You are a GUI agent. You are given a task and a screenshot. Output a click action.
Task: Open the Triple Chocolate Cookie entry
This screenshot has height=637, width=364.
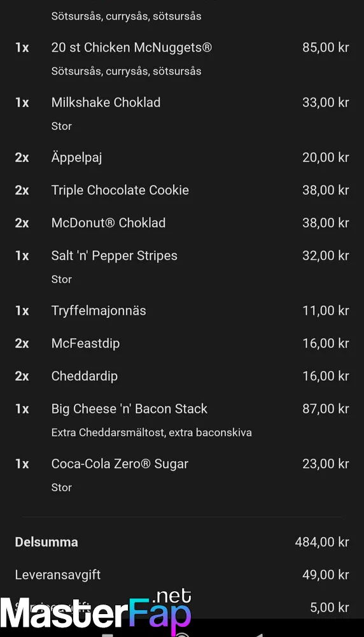(x=120, y=190)
